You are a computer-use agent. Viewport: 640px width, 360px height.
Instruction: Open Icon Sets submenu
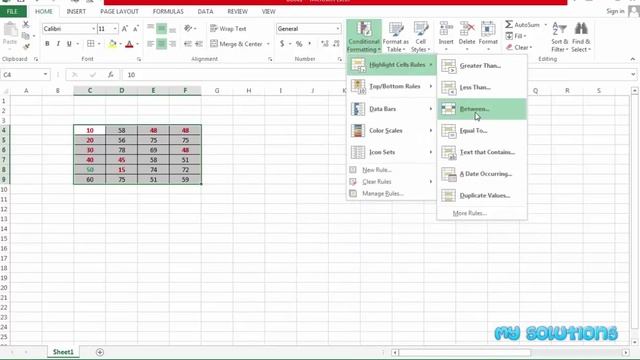tap(391, 152)
